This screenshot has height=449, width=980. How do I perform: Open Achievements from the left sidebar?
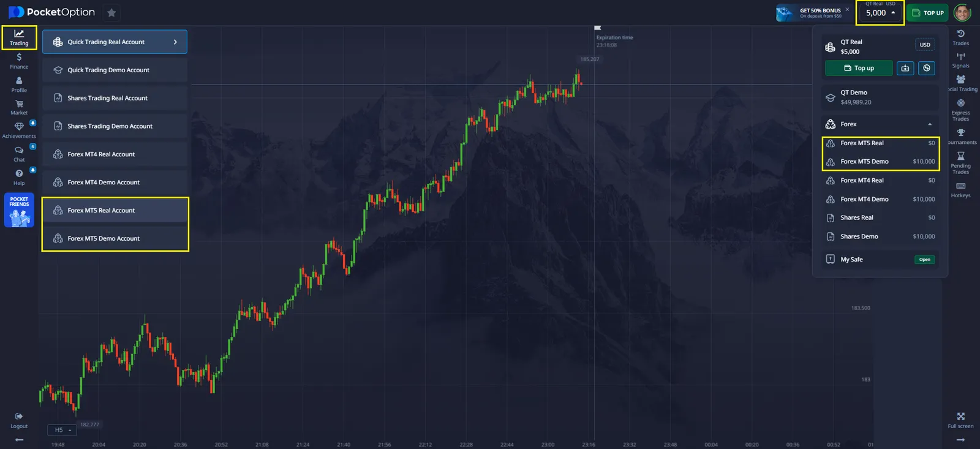19,130
